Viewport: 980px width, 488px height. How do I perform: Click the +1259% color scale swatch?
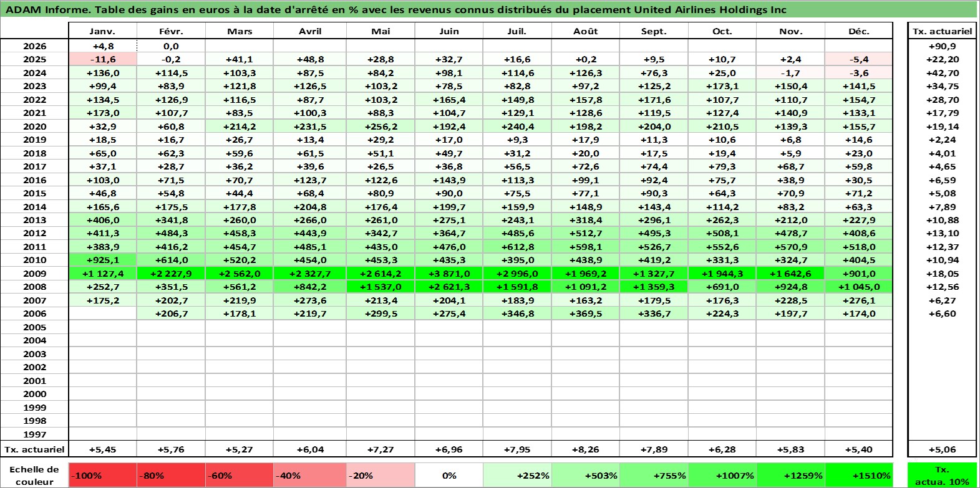pyautogui.click(x=790, y=475)
